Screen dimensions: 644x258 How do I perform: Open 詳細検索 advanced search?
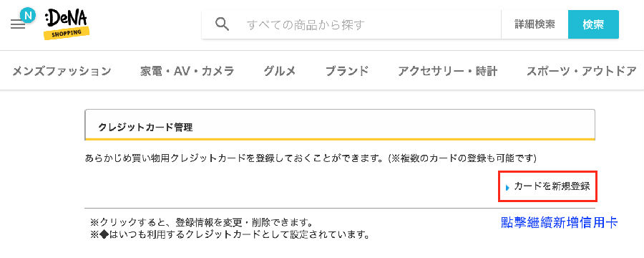coord(535,24)
